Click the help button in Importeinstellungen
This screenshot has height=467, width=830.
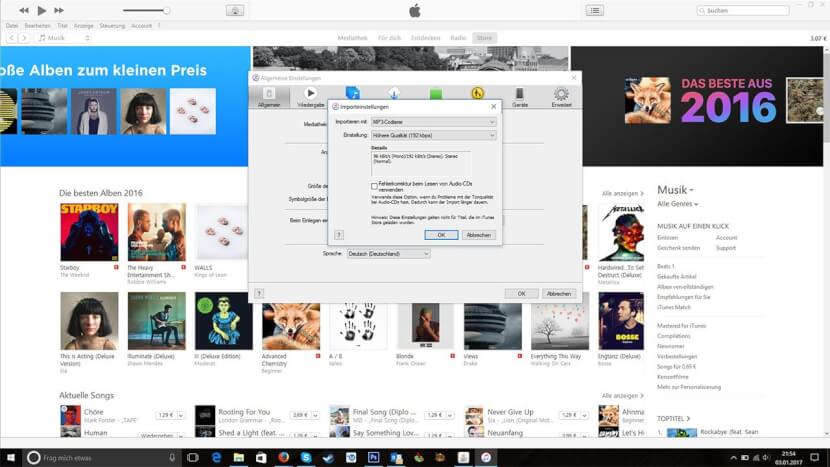pos(339,235)
